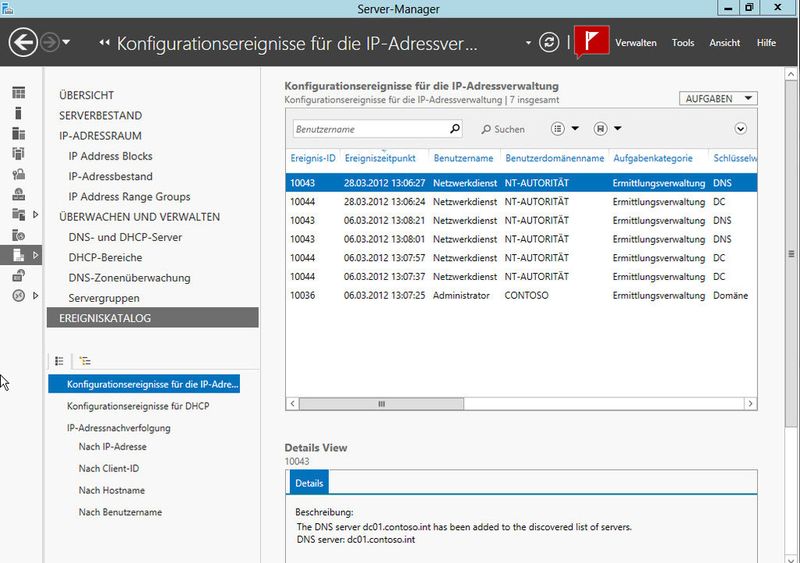800x563 pixels.
Task: Open the breadcrumb path dropdown arrow
Action: (x=528, y=43)
